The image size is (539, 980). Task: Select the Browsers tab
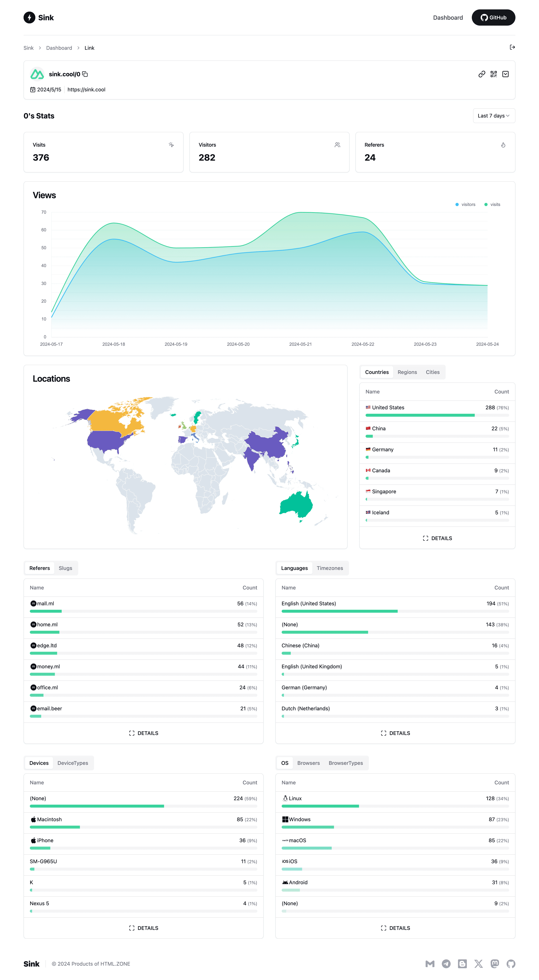tap(308, 763)
